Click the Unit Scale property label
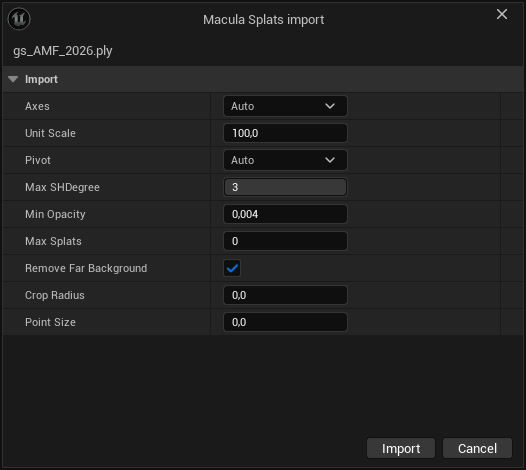The image size is (526, 470). 50,133
